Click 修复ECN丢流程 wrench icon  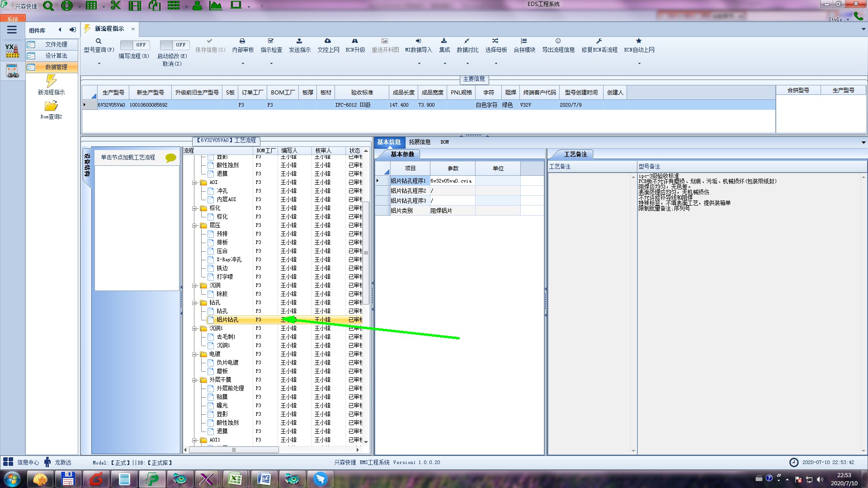tap(599, 41)
